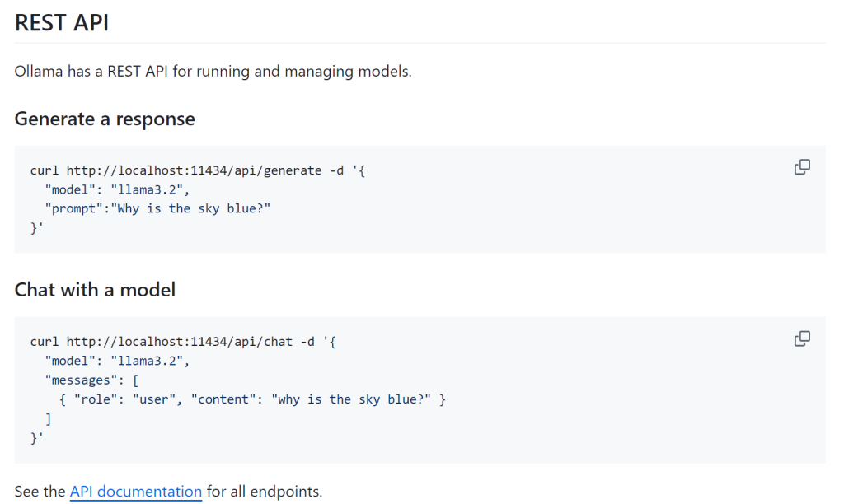Click the text 'for all endpoints.'
Viewport: 844px width, 504px height.
[x=265, y=492]
